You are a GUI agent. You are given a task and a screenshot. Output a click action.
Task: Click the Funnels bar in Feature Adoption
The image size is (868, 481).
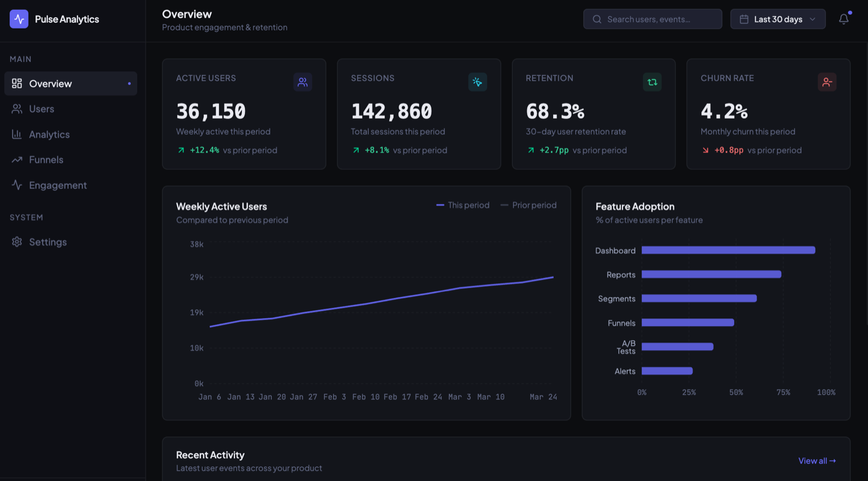coord(688,322)
